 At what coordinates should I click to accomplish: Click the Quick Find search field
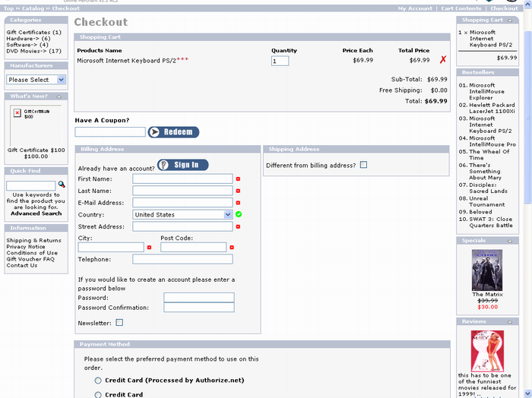pyautogui.click(x=31, y=185)
